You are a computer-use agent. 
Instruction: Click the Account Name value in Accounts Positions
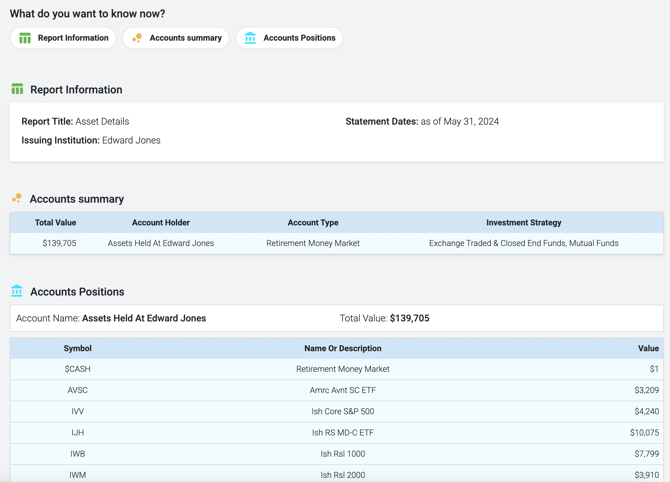[x=144, y=318]
